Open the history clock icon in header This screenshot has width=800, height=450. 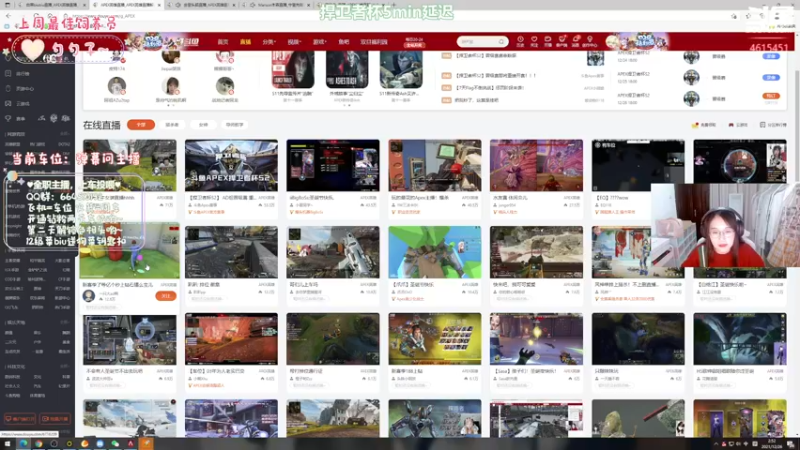pyautogui.click(x=520, y=40)
